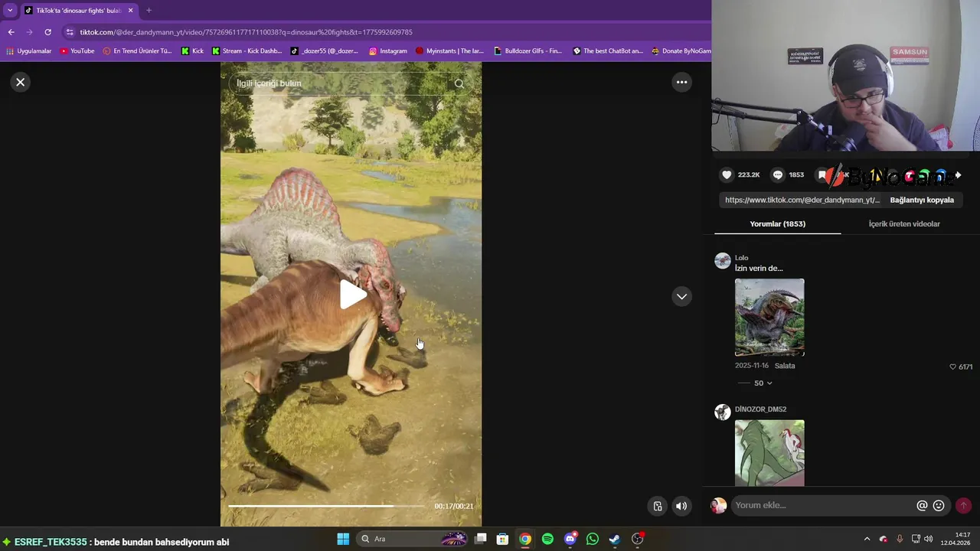Open Task View from the taskbar
This screenshot has width=980, height=551.
coord(480,539)
